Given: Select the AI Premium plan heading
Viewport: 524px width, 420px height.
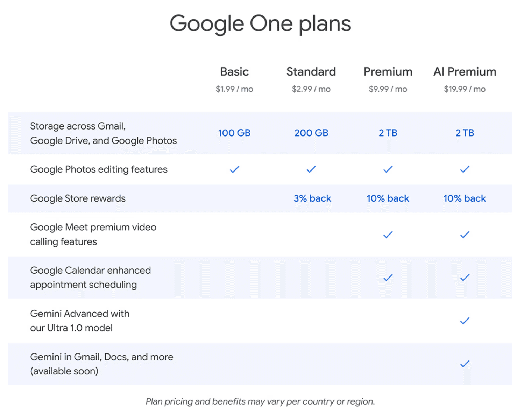Looking at the screenshot, I should click(x=465, y=72).
